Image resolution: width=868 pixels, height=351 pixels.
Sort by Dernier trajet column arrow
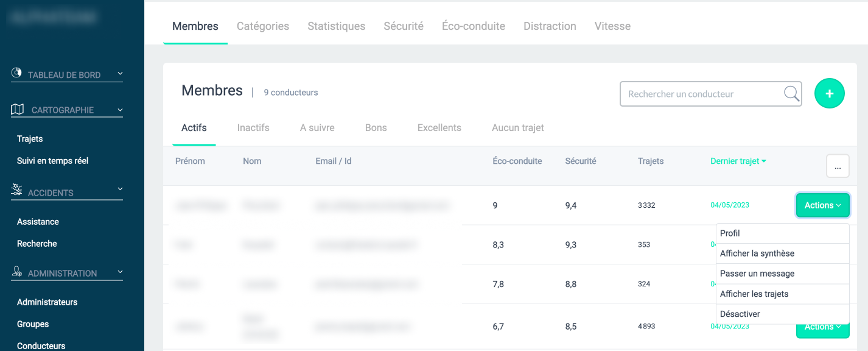pos(764,161)
